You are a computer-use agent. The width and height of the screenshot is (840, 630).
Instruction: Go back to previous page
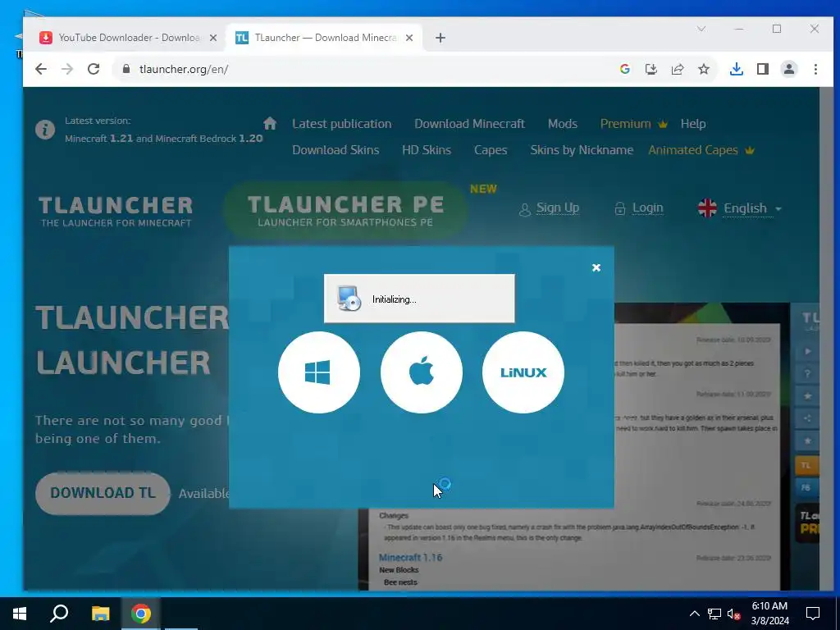coord(41,69)
